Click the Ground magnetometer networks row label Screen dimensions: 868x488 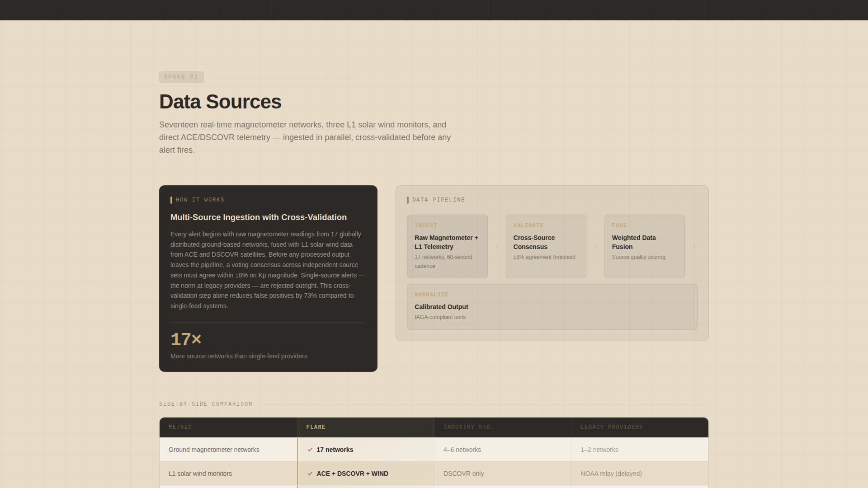pos(214,450)
